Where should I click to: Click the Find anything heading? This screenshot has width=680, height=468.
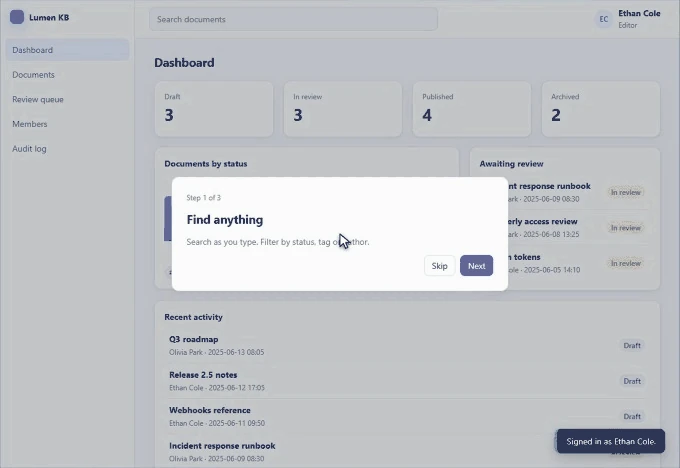tap(225, 219)
